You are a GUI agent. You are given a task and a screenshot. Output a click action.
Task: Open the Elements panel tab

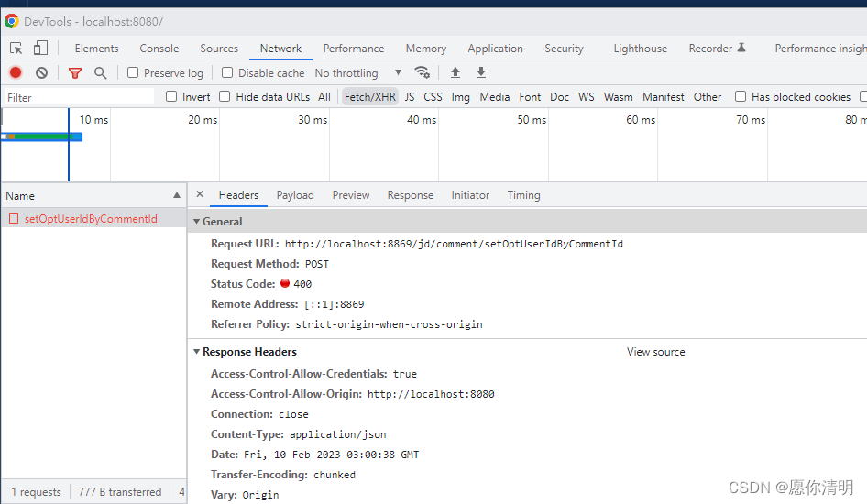point(97,49)
